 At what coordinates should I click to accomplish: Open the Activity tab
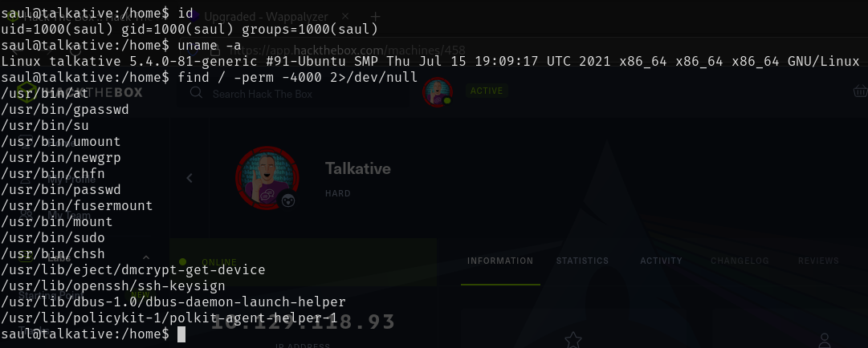coord(661,261)
